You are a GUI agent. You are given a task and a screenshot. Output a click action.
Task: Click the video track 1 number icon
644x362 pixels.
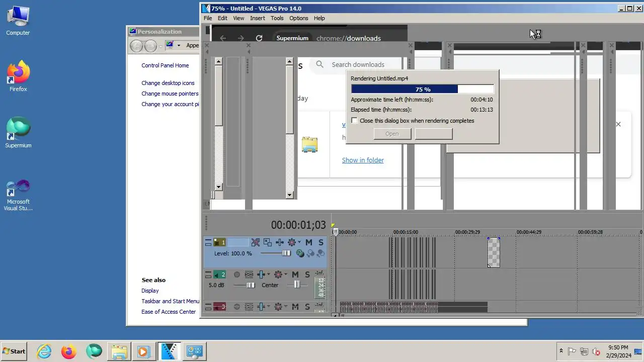220,242
